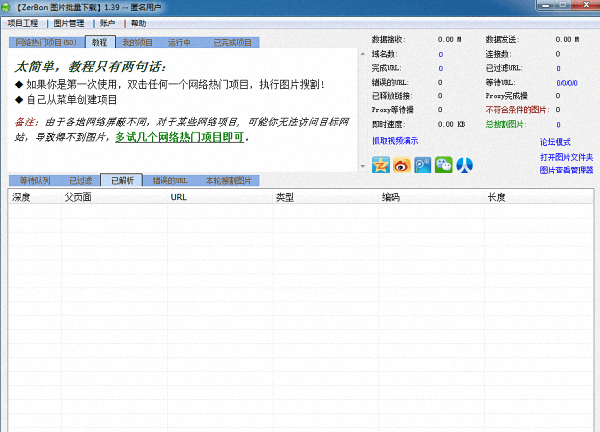Open the 项目工程 menu
The image size is (600, 432).
pyautogui.click(x=23, y=22)
